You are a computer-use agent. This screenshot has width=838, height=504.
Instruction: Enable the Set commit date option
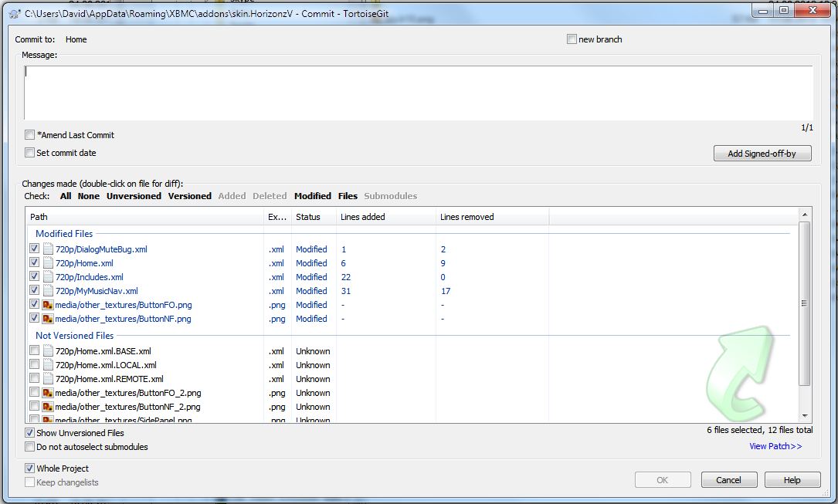(x=30, y=153)
